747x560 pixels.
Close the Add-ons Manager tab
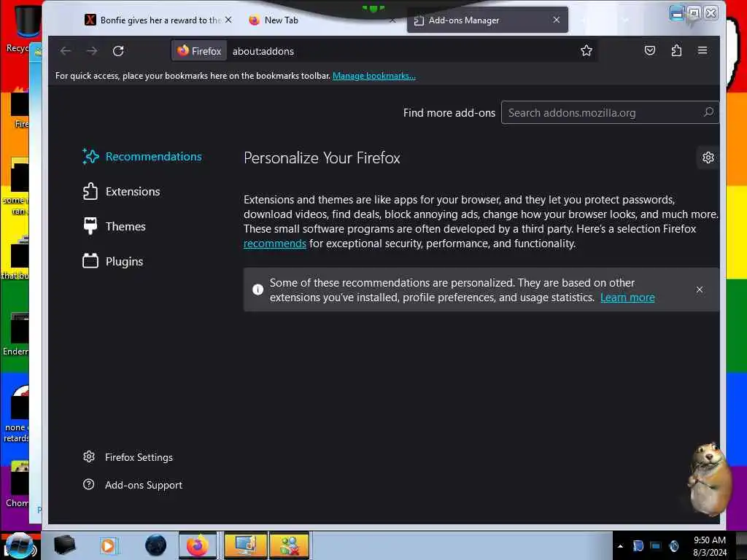556,20
